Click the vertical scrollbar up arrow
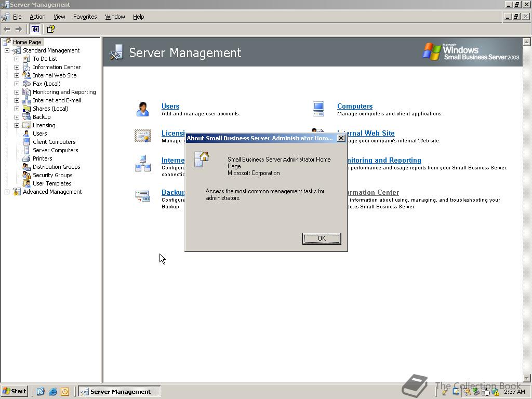The image size is (532, 399). coord(527,42)
